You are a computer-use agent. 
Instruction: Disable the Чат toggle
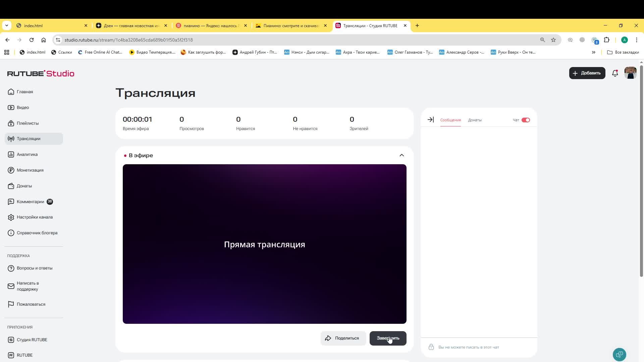(x=525, y=120)
